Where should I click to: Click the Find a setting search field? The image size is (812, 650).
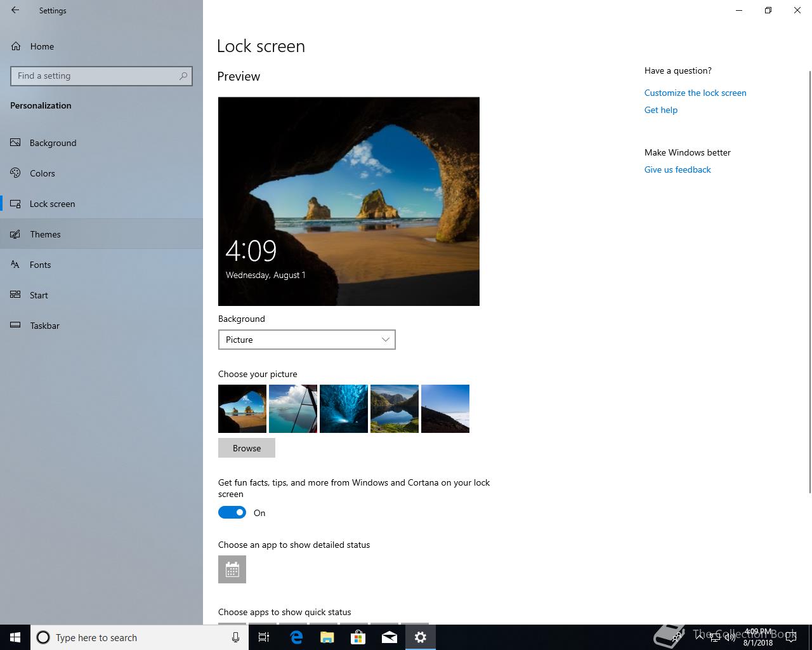[101, 76]
